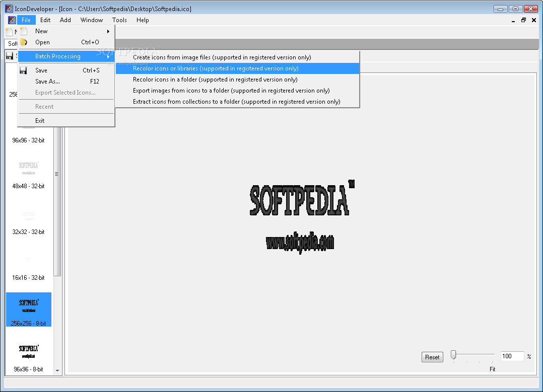Choose Save in the File menu
The height and width of the screenshot is (392, 543).
coord(66,70)
